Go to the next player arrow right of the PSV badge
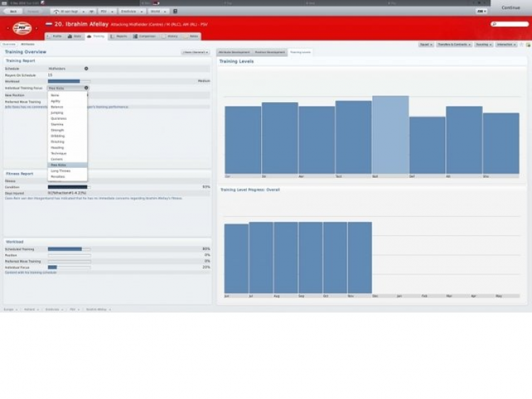The image size is (532, 399). coord(37,28)
